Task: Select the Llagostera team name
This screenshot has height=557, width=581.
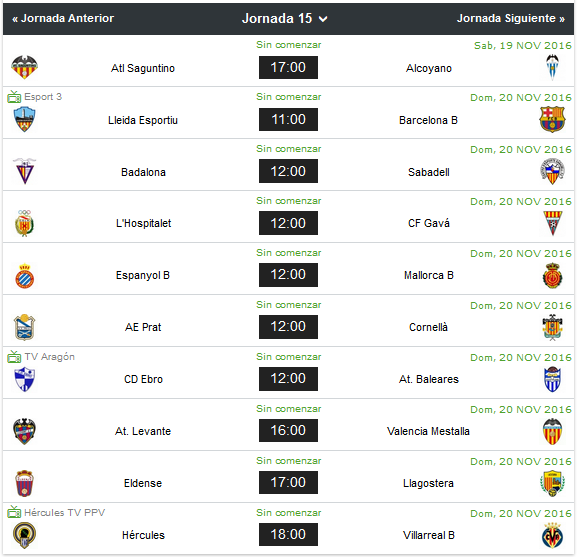Action: click(x=428, y=483)
